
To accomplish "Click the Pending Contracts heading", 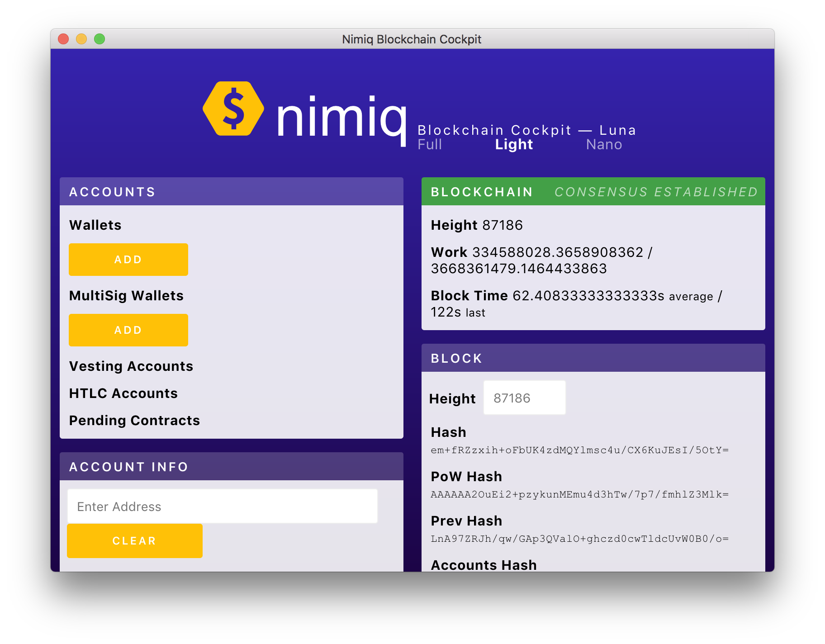I will 135,421.
